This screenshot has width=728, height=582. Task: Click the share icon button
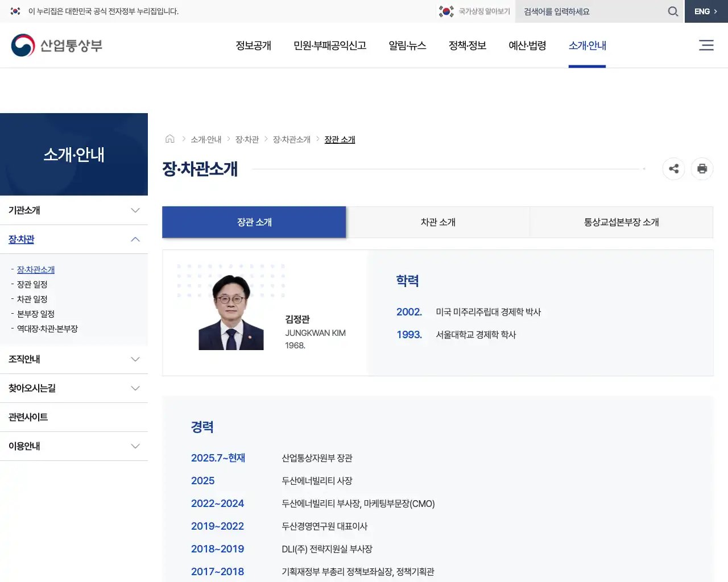click(674, 169)
